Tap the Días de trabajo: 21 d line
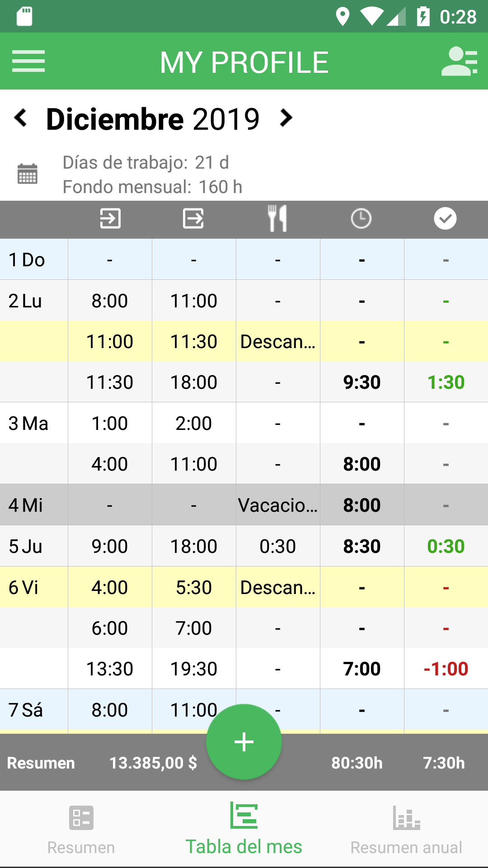This screenshot has width=488, height=868. [145, 162]
